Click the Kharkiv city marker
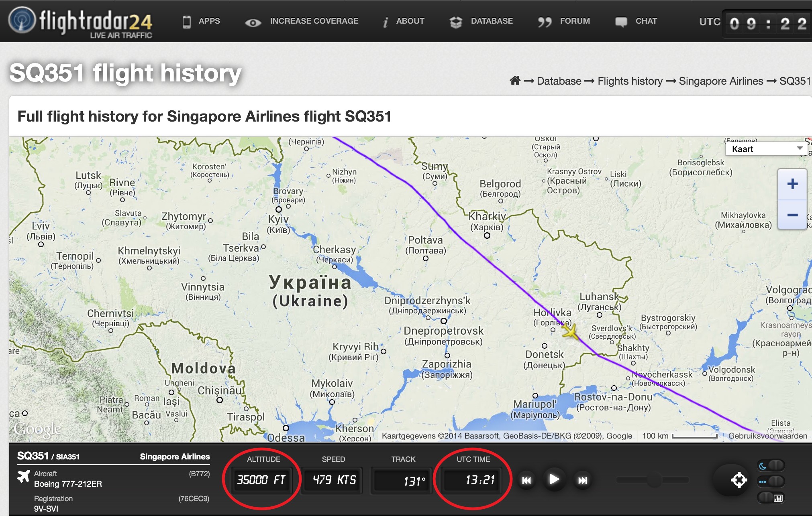Screen dimensions: 812x516 [x=487, y=236]
